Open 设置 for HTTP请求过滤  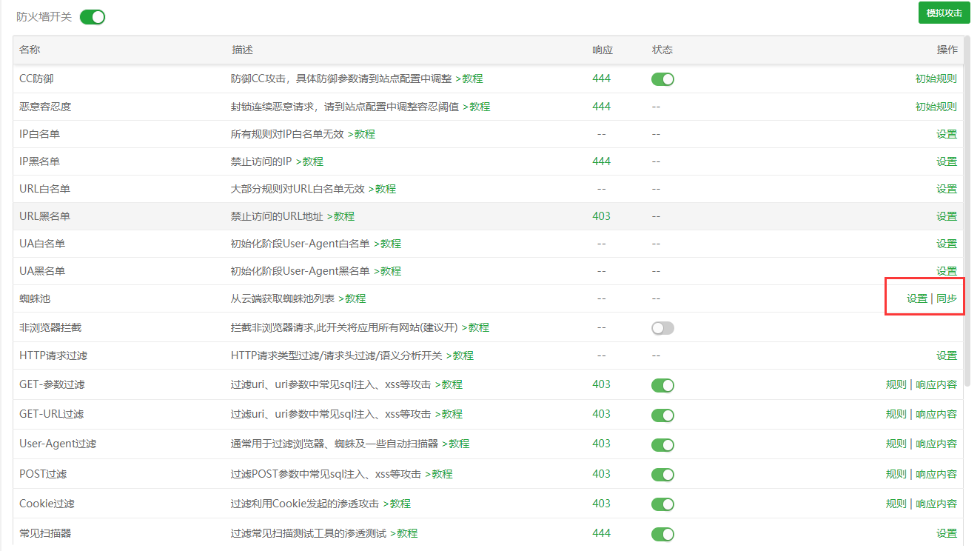[947, 355]
